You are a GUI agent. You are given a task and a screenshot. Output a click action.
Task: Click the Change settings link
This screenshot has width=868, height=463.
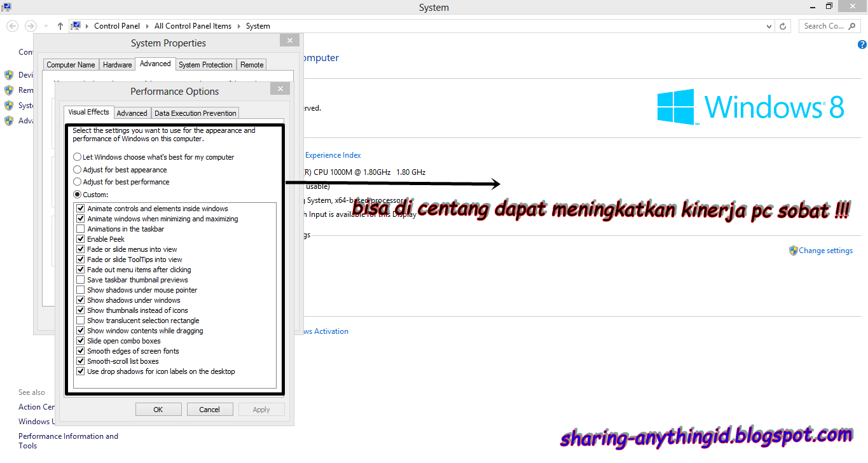coord(825,251)
